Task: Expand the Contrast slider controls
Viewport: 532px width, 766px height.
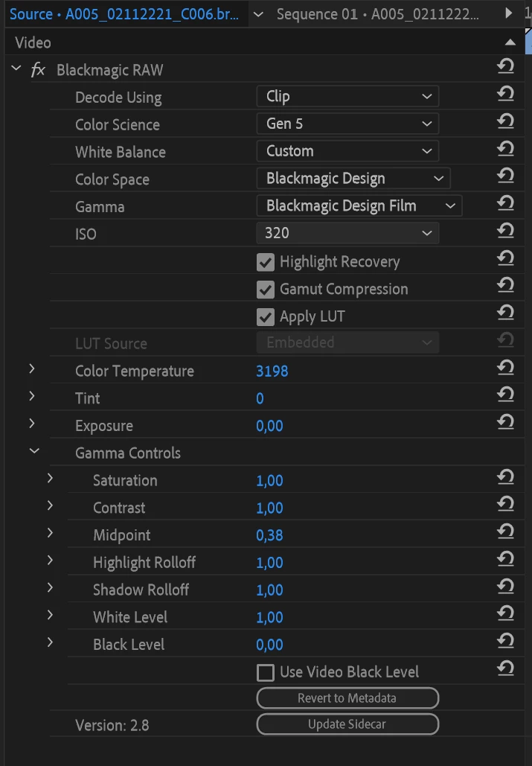Action: [x=50, y=505]
